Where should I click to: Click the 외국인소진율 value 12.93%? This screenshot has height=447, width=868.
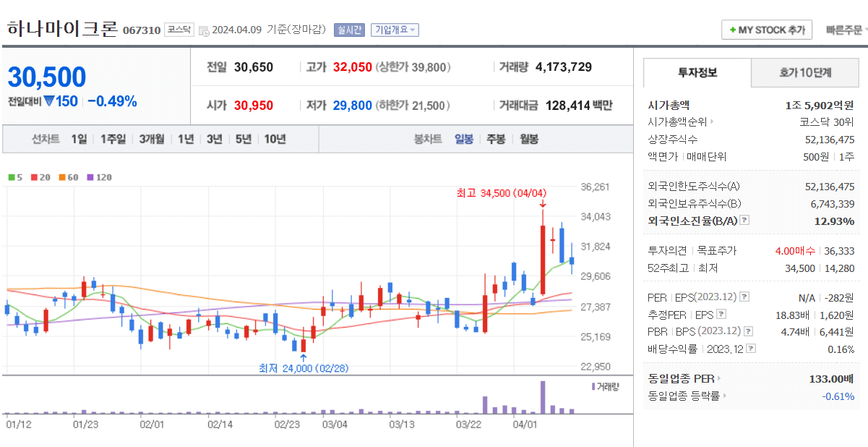(x=834, y=221)
